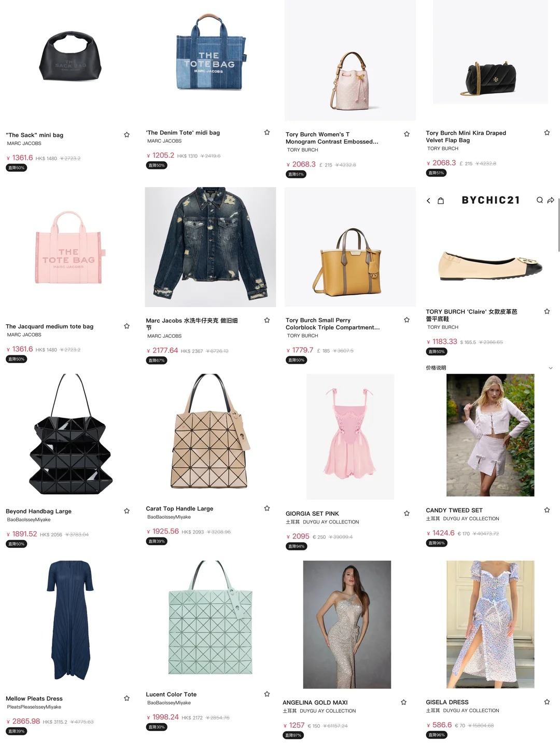Tap the BYCHIC21 header title
This screenshot has width=560, height=747.
coord(491,200)
